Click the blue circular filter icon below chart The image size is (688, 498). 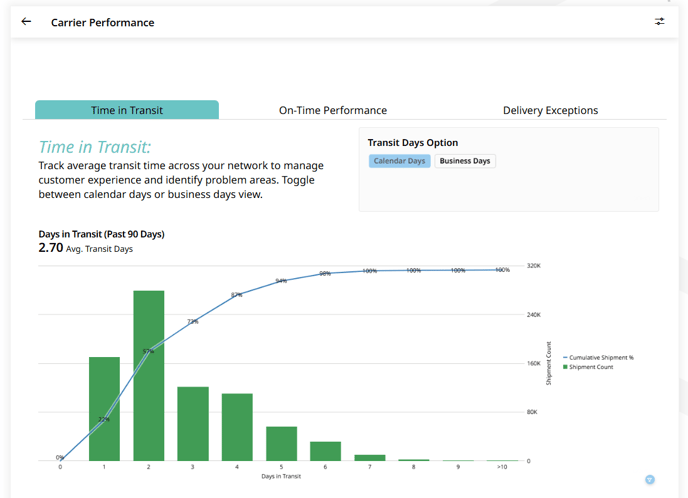click(x=650, y=481)
